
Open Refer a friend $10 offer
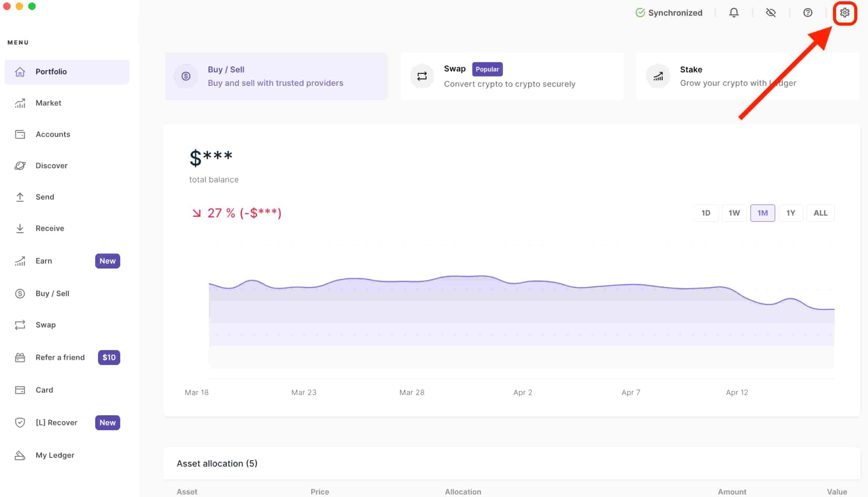point(60,357)
